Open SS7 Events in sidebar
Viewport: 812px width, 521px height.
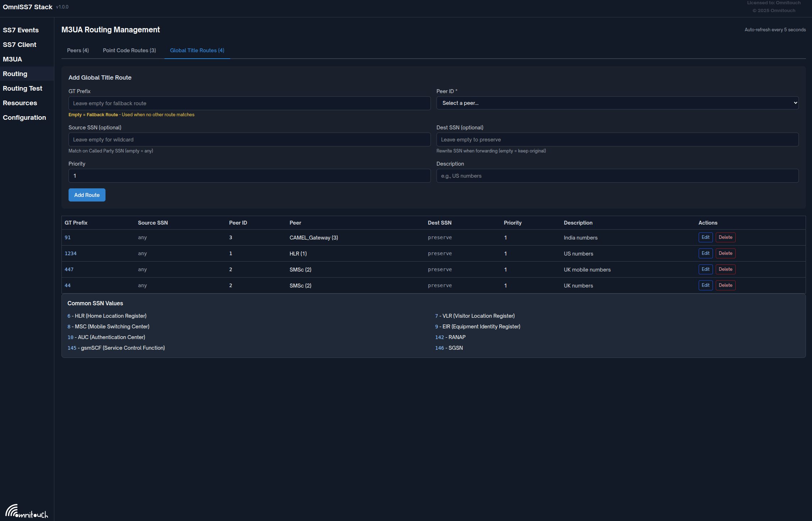click(21, 30)
